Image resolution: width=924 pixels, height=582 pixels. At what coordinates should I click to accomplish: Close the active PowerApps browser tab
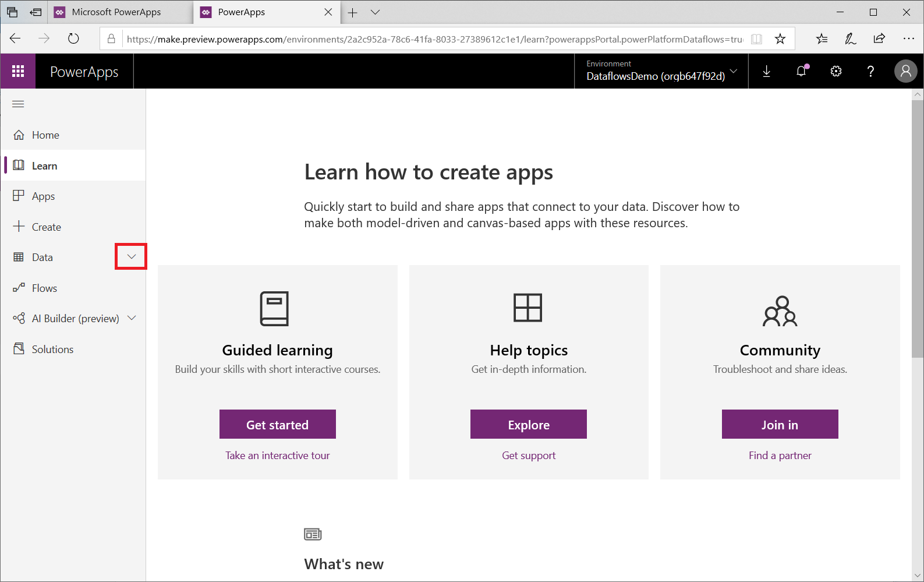pos(328,12)
